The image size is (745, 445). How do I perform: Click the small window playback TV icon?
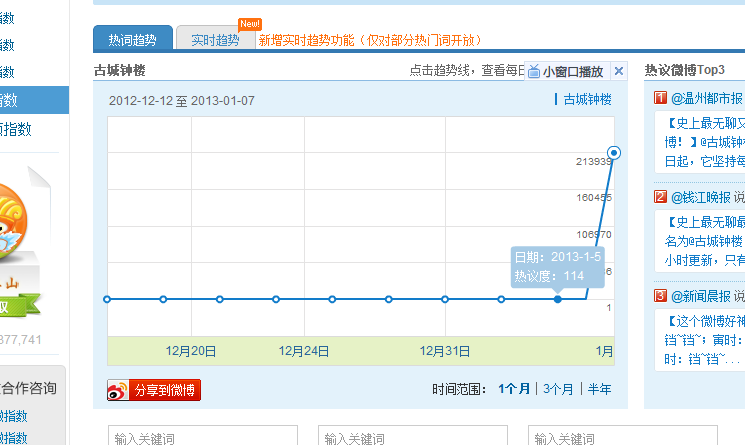(x=533, y=71)
